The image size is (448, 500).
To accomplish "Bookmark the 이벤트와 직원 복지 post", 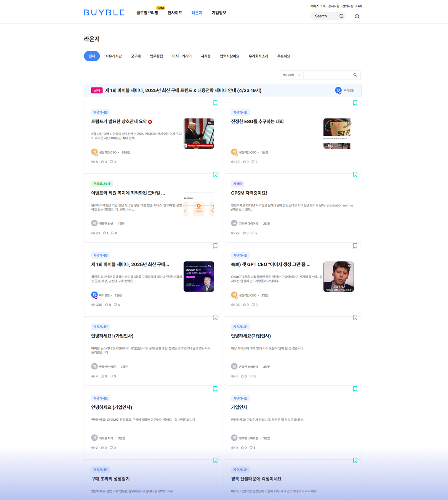I will click(215, 174).
